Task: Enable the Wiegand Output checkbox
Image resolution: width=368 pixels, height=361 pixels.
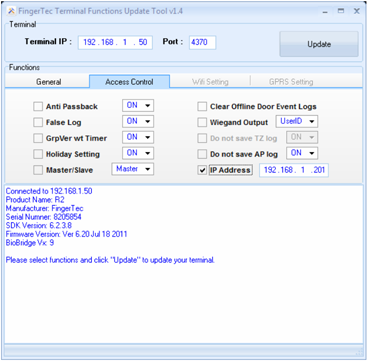Action: coord(202,122)
